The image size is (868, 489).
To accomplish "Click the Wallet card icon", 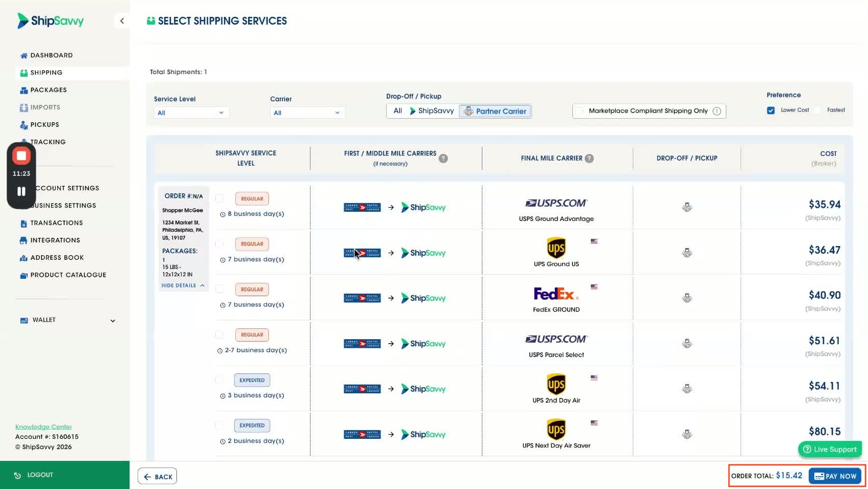I will click(24, 320).
